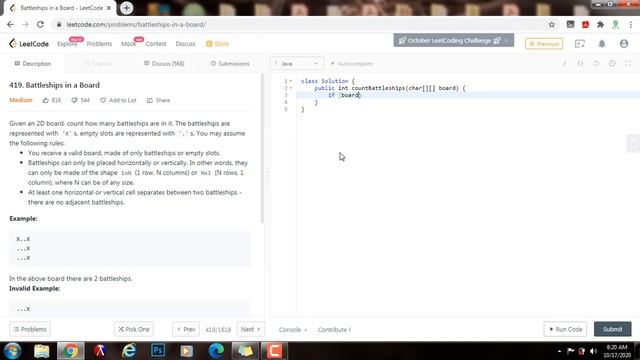Screen dimensions: 640x360
Task: Switch to the Description tab
Action: 33,64
